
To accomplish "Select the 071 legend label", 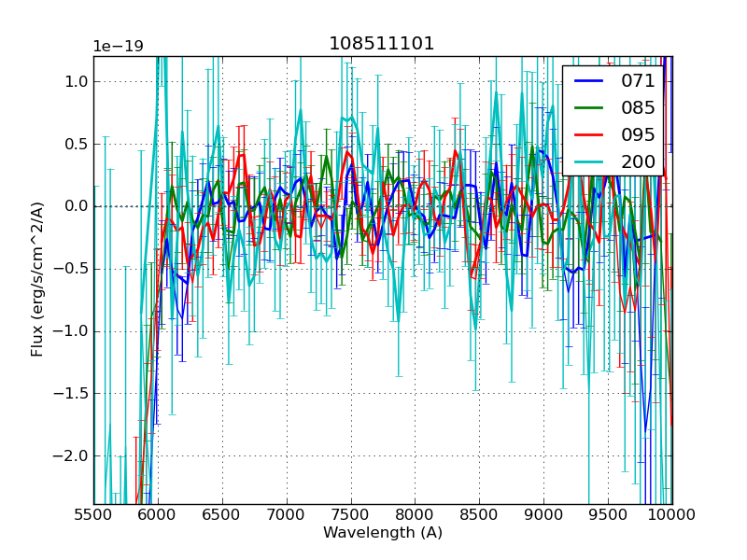I will 638,81.
